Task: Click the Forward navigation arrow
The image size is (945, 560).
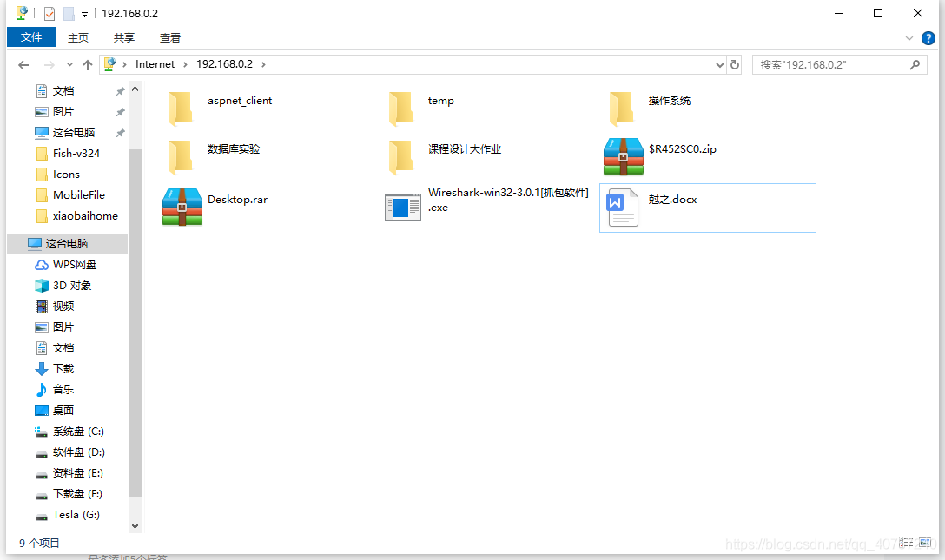Action: 50,65
